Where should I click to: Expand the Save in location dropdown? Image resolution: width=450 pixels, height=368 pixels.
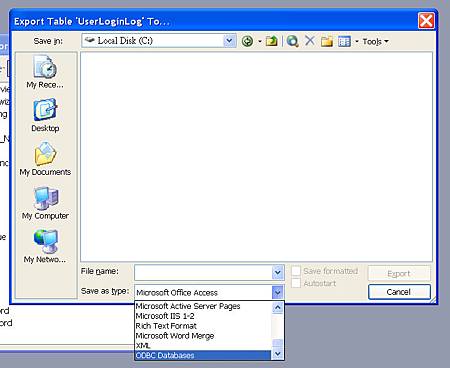pos(229,41)
